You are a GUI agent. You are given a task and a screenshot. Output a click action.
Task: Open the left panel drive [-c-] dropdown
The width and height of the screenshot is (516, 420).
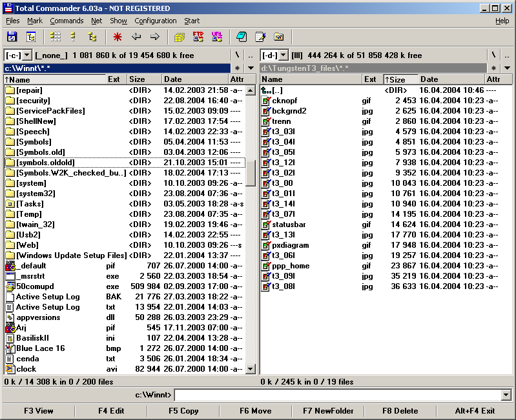(27, 55)
